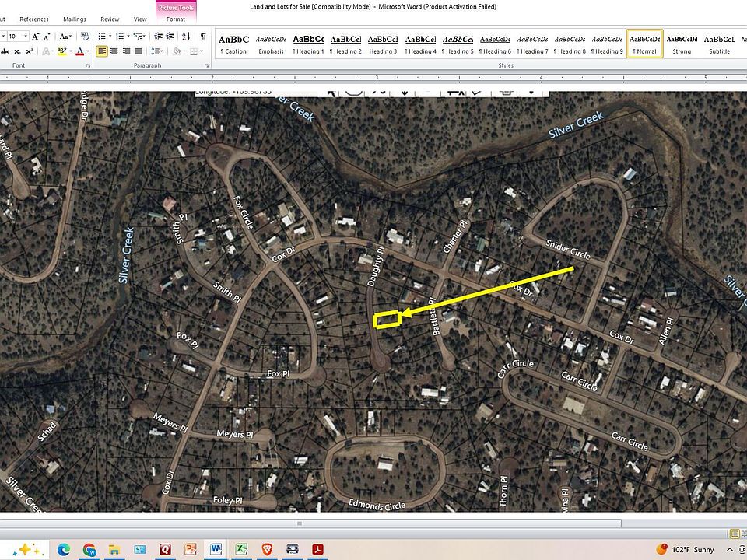Select Align Text Right
Screen dimensions: 747x560
coord(126,51)
